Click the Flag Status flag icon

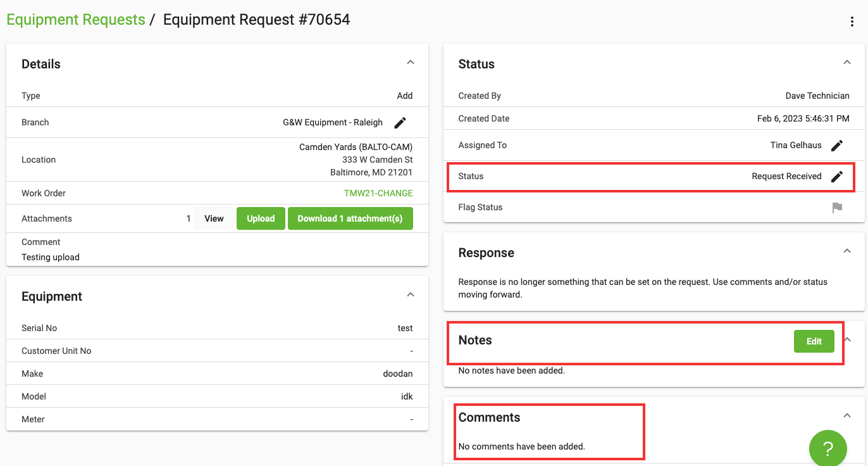click(x=836, y=207)
